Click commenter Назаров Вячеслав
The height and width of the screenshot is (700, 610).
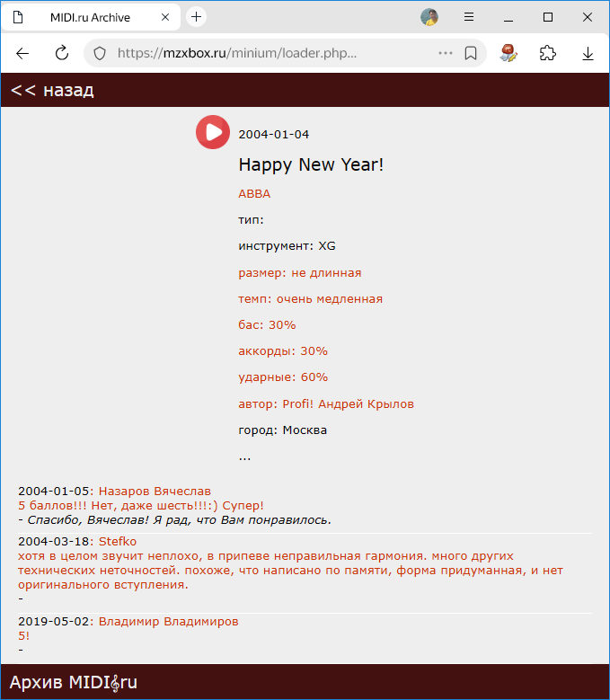point(155,491)
